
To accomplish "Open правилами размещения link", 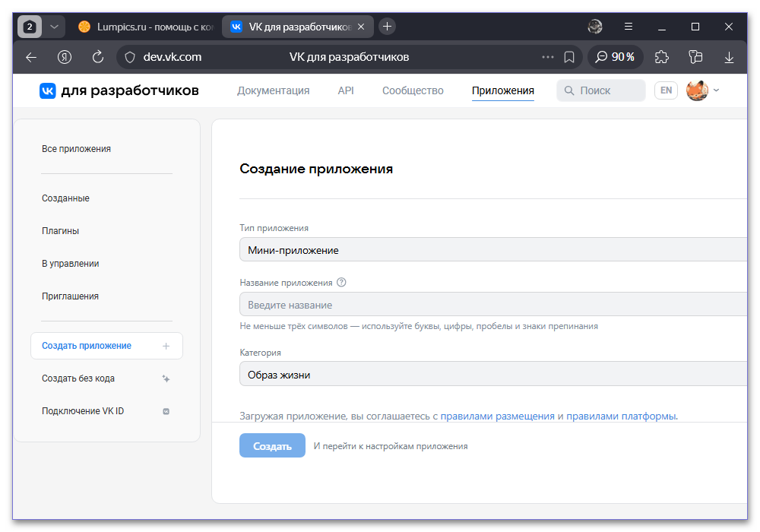I will point(497,416).
